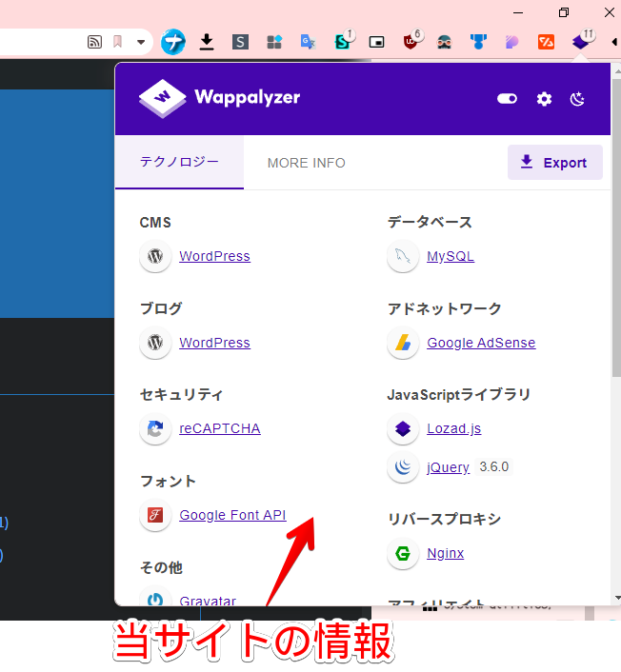Toggle the Wappalyzer enable switch
Viewport: 621px width, 672px height.
point(507,99)
